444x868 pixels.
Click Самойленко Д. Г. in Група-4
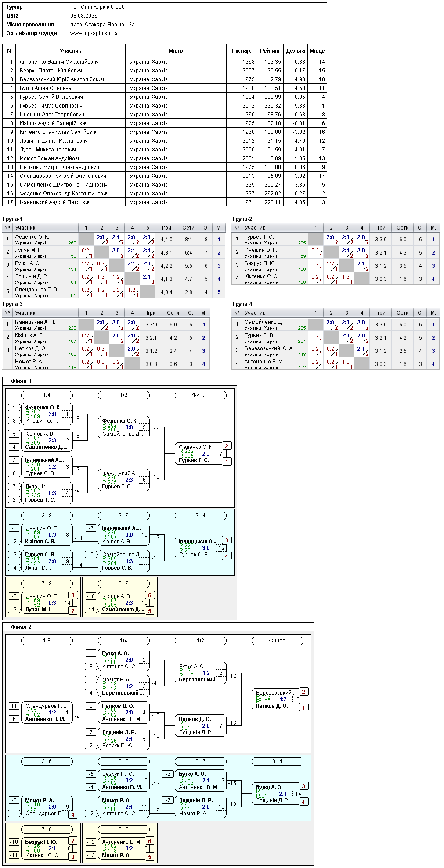point(266,322)
